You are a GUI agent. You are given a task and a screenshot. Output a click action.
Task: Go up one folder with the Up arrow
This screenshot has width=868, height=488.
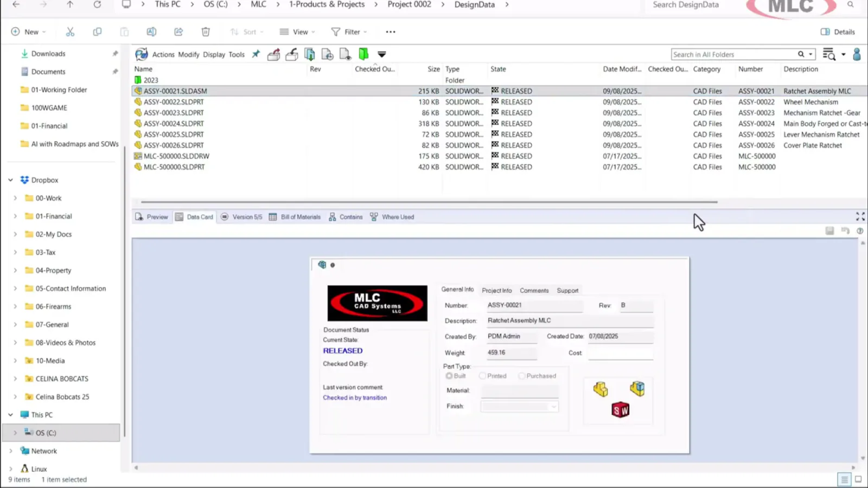(70, 4)
